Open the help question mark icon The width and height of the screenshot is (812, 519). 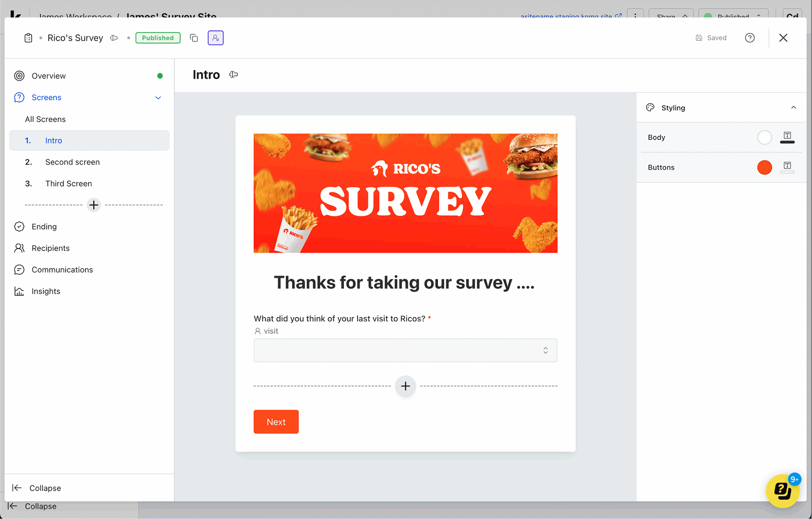click(x=750, y=38)
